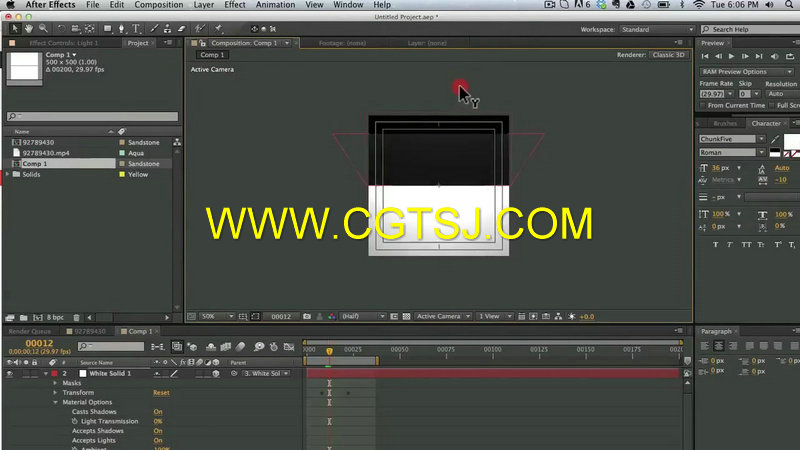The height and width of the screenshot is (450, 800).
Task: Open the (Half) resolution dropdown
Action: 363,316
